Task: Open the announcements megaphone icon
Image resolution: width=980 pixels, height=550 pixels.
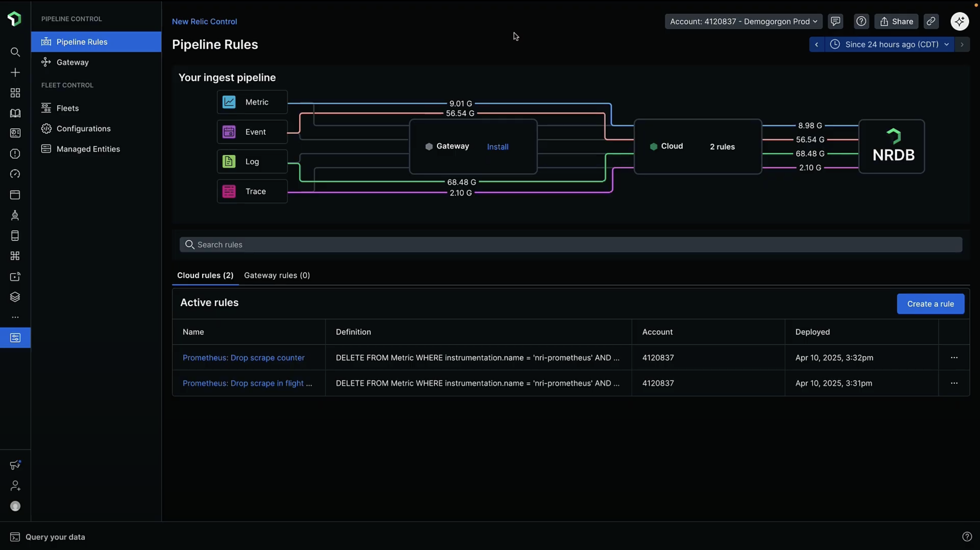Action: pos(15,465)
